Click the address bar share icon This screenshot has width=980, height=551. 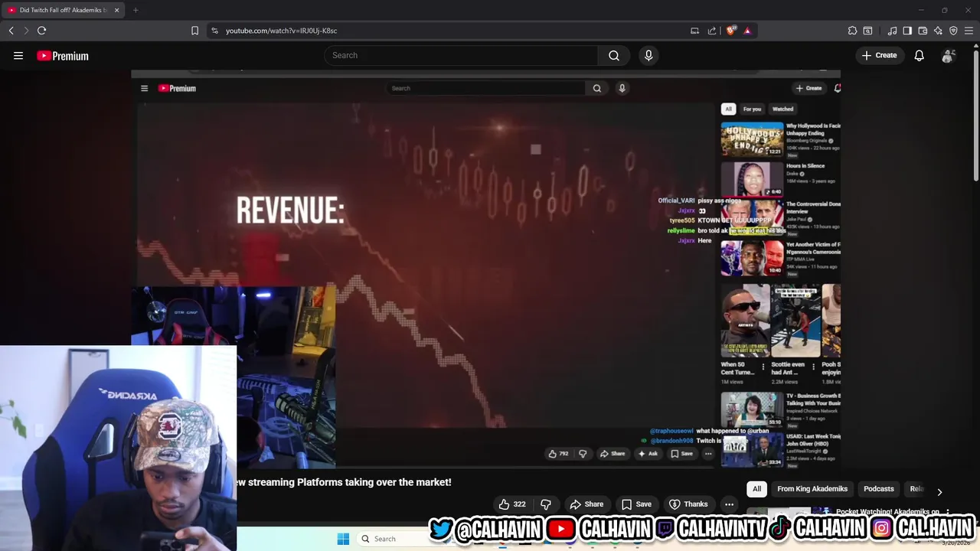pyautogui.click(x=712, y=31)
